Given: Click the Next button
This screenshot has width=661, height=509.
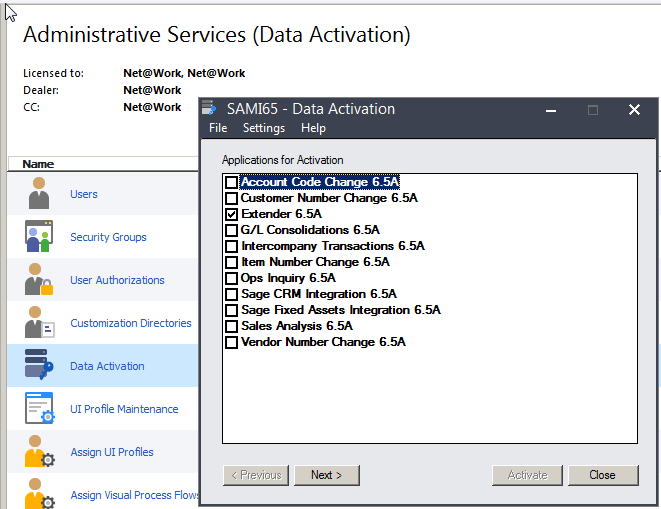Looking at the screenshot, I should point(326,475).
